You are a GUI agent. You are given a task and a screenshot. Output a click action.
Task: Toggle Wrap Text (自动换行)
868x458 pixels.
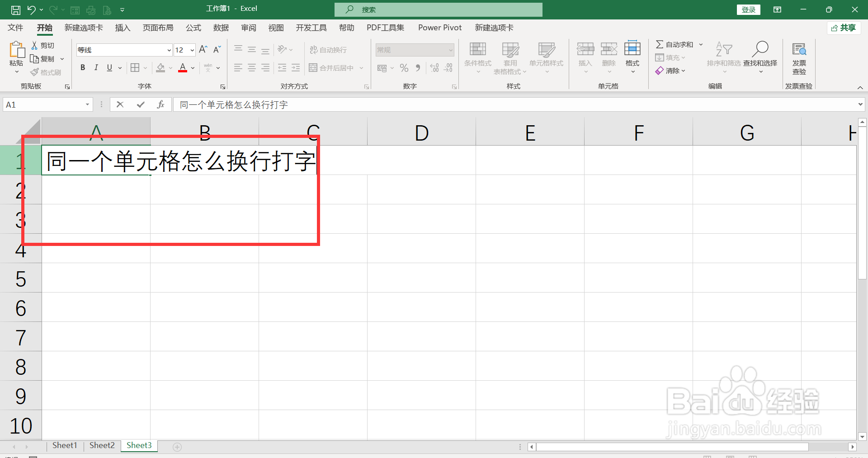coord(328,50)
